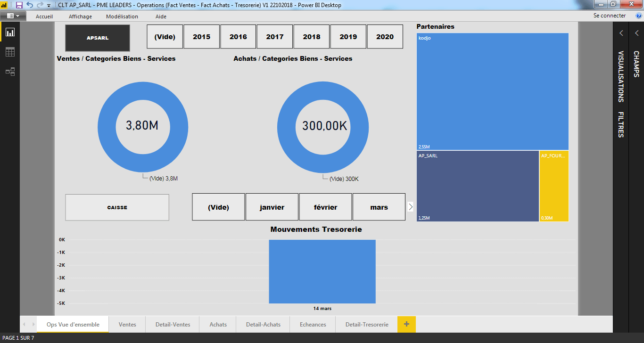Toggle the (Vide) year slicer

click(x=165, y=37)
